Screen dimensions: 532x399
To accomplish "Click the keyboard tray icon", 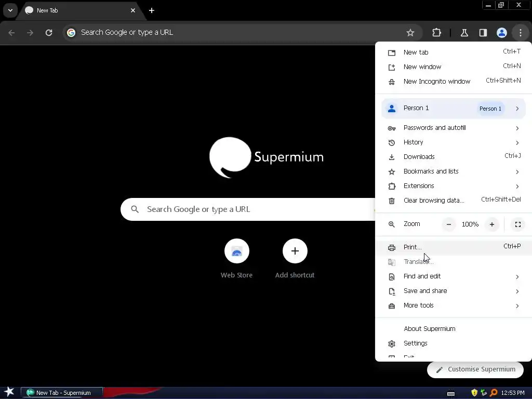I will (451, 393).
